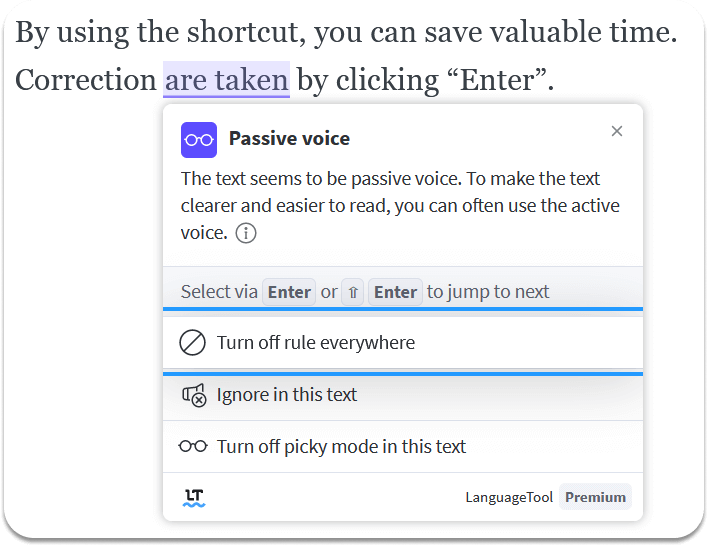Viewport: 708px width, 546px height.
Task: Select Turn off rule everywhere
Action: 403,343
